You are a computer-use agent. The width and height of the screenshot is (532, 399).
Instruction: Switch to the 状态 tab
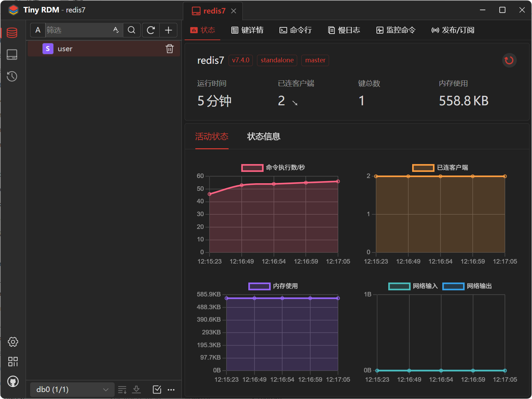203,30
